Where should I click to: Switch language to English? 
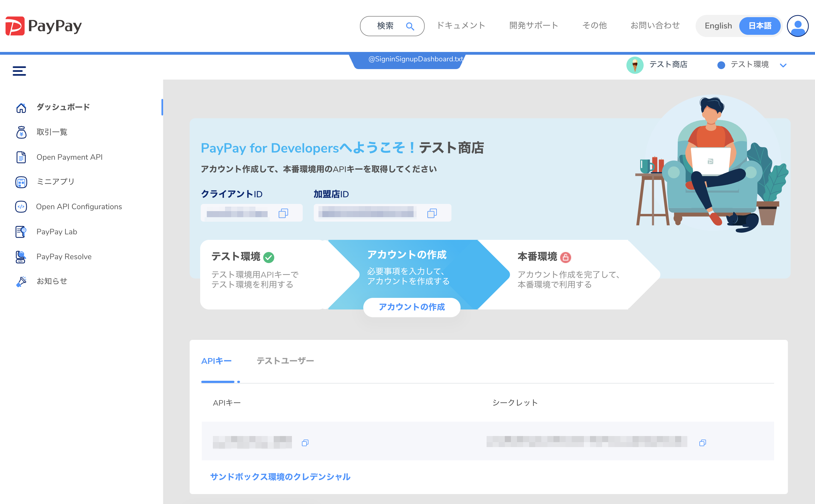click(x=718, y=26)
